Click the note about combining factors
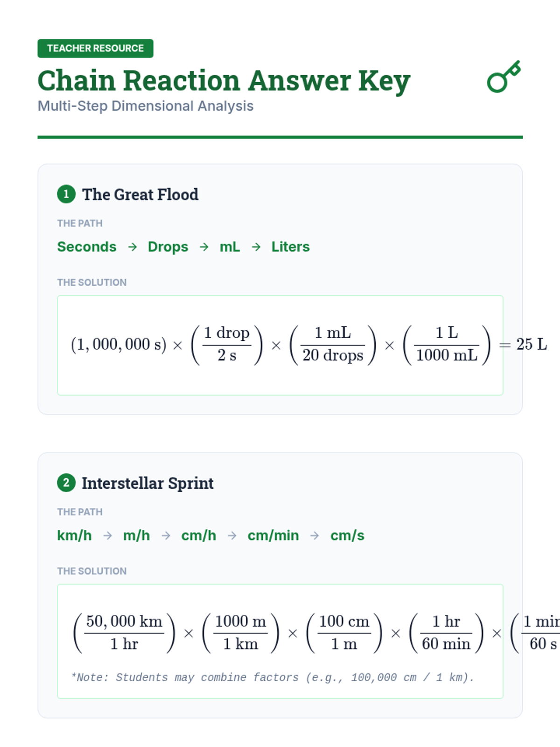 [x=273, y=677]
